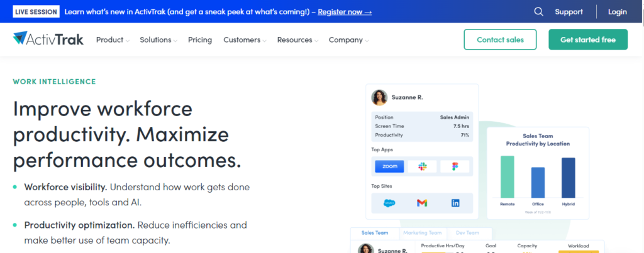This screenshot has width=644, height=253.
Task: Click the 71% productivity value
Action: pos(465,135)
